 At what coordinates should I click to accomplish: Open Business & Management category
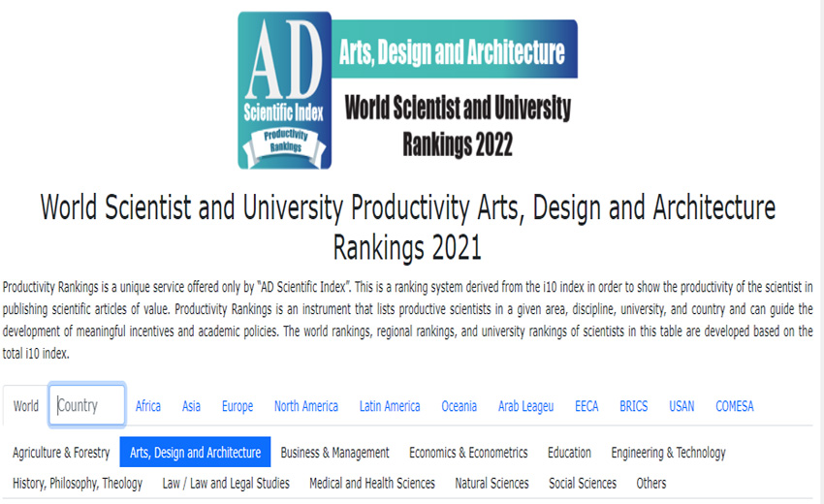click(334, 453)
